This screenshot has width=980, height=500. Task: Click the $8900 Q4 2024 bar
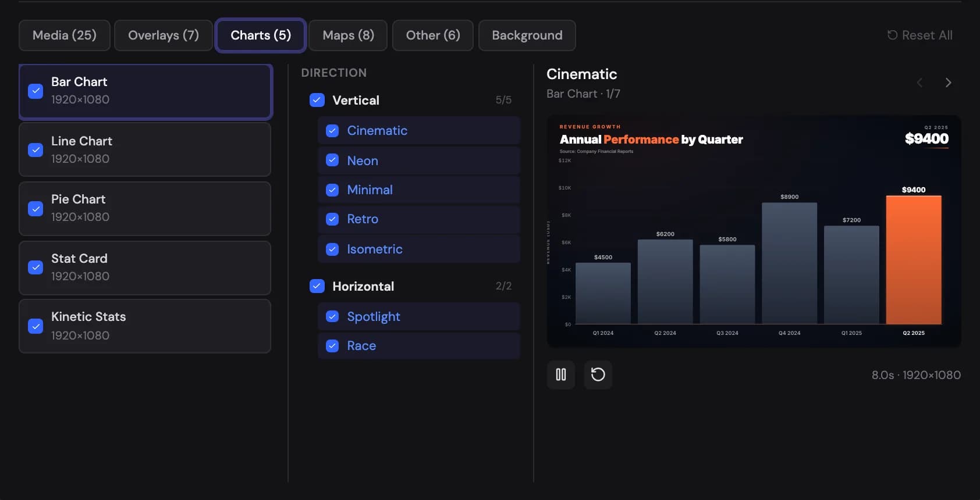[790, 263]
